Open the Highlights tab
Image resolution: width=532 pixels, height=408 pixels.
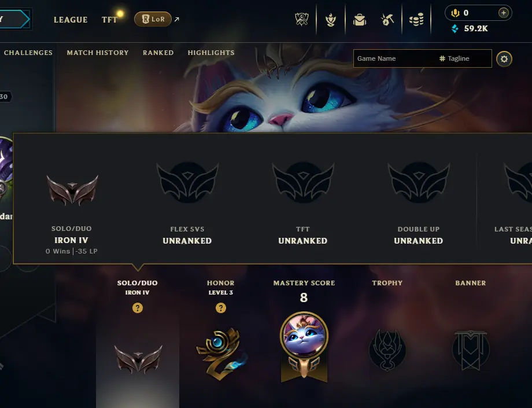click(x=211, y=53)
